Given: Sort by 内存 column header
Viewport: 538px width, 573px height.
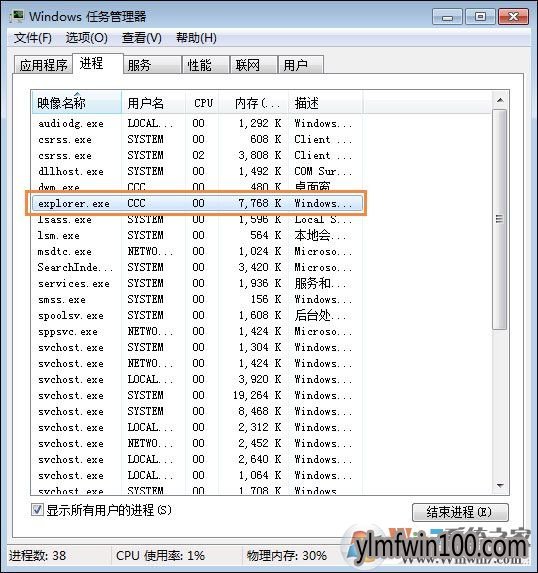Looking at the screenshot, I should tap(254, 103).
